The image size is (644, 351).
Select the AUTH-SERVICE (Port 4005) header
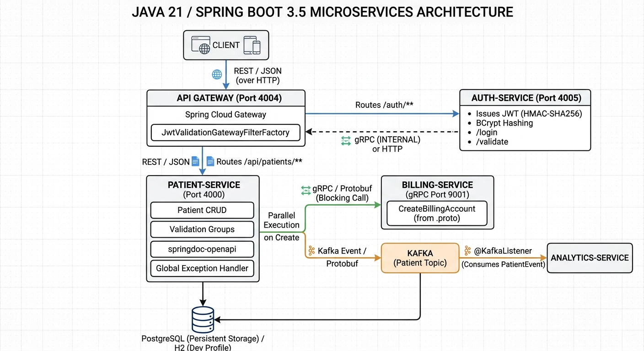pyautogui.click(x=525, y=98)
